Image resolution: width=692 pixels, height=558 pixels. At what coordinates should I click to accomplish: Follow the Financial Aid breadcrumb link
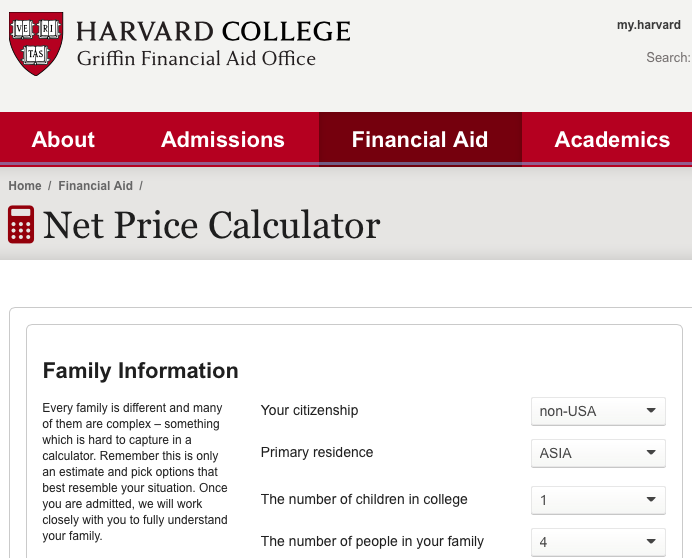click(x=95, y=186)
